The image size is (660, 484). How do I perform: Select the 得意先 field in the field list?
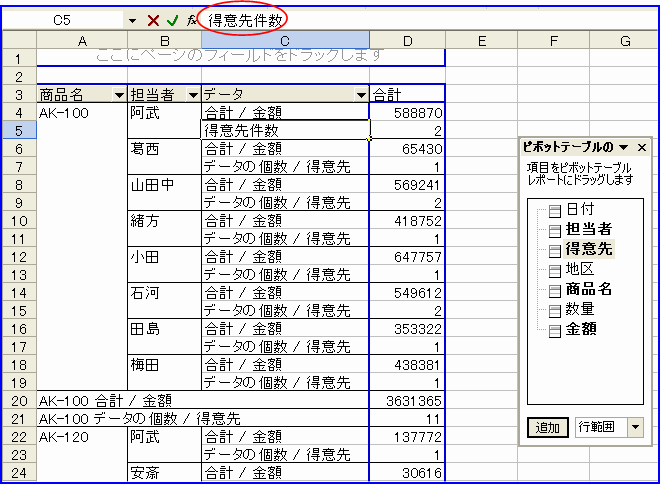point(588,249)
